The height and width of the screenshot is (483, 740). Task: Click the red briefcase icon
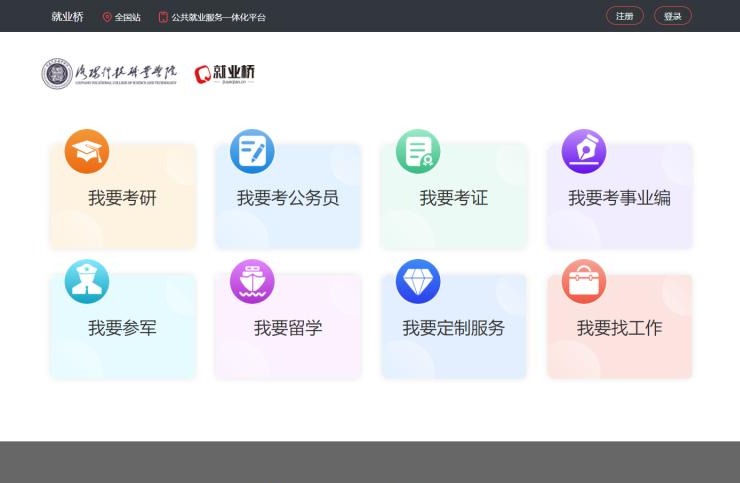(x=584, y=282)
